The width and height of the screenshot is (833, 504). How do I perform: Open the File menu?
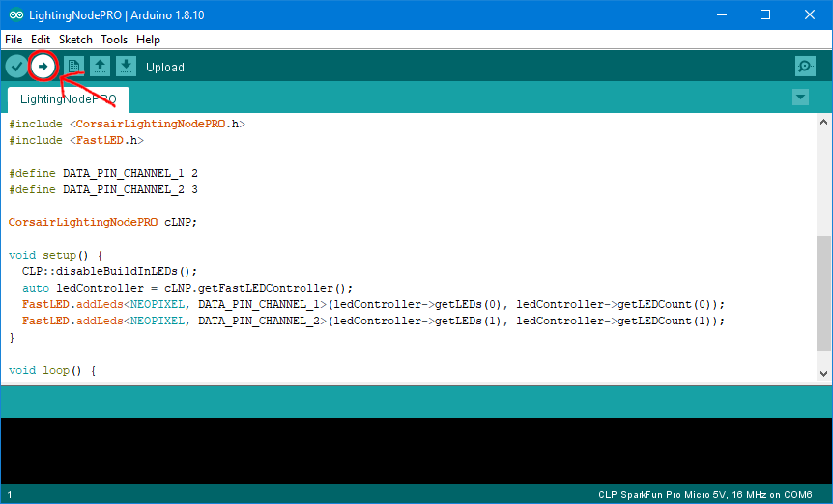[x=14, y=40]
